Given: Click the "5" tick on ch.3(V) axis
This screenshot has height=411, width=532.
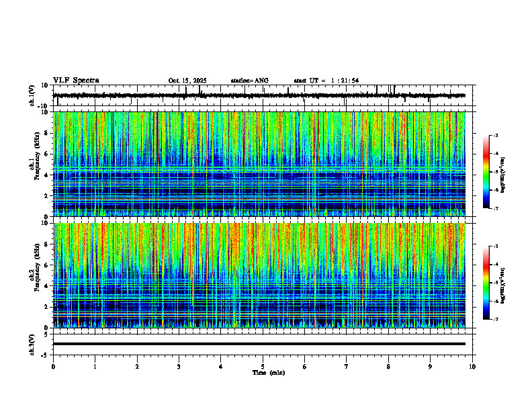Looking at the screenshot, I should 46,334.
